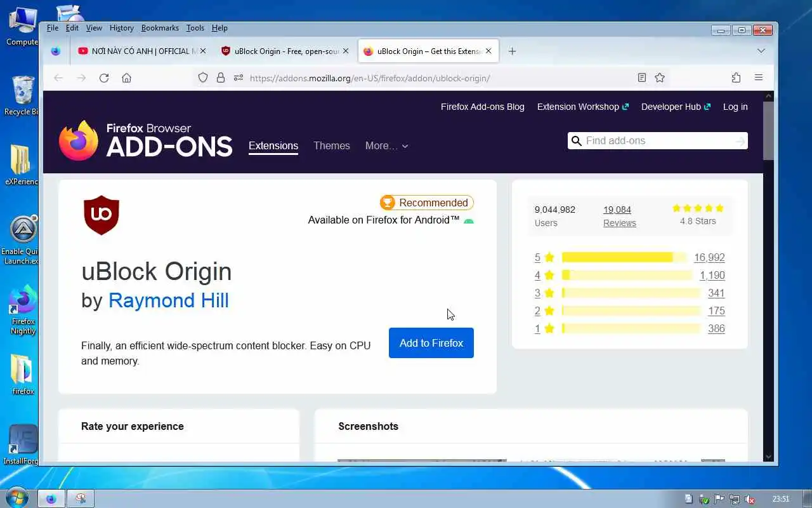
Task: Toggle reader view icon
Action: click(x=642, y=77)
